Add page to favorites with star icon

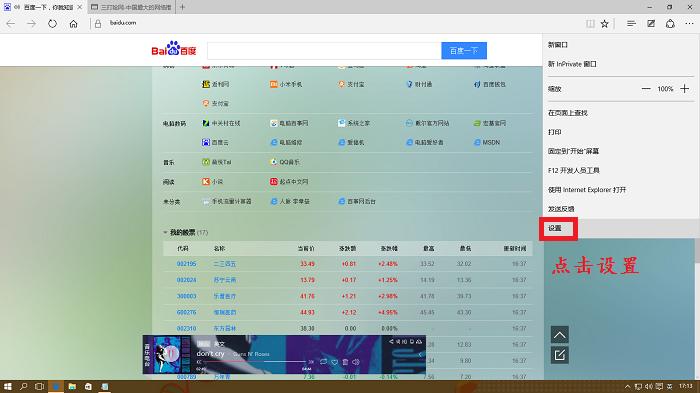[604, 24]
